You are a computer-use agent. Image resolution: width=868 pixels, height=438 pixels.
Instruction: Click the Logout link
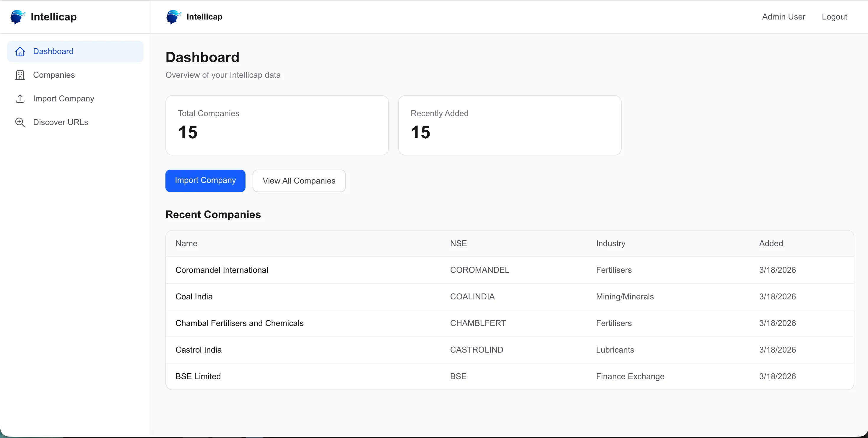click(834, 17)
